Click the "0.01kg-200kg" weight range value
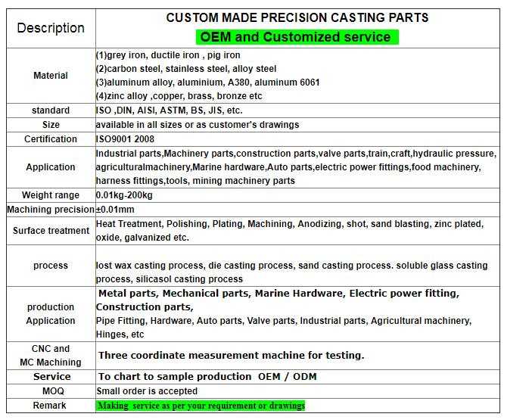The height and width of the screenshot is (420, 529). click(x=125, y=195)
